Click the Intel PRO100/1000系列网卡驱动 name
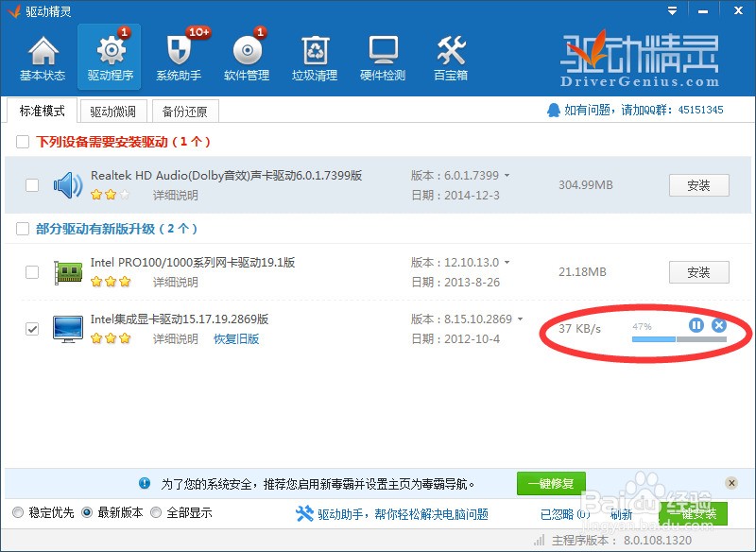The width and height of the screenshot is (756, 552). 193,263
